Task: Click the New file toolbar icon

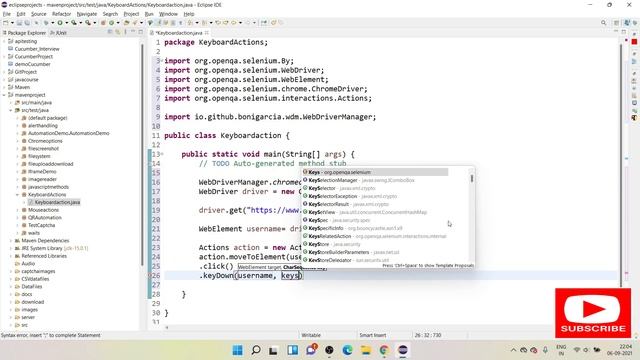Action: click(6, 23)
